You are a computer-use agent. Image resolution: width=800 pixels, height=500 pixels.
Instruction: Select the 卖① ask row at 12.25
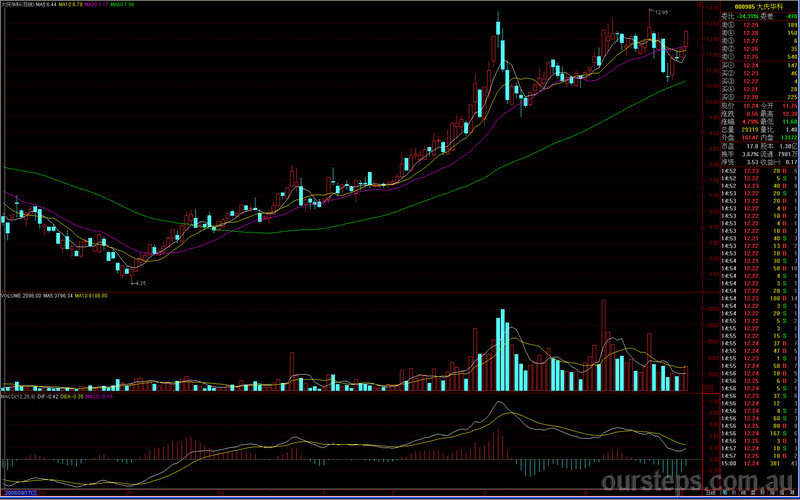point(759,57)
